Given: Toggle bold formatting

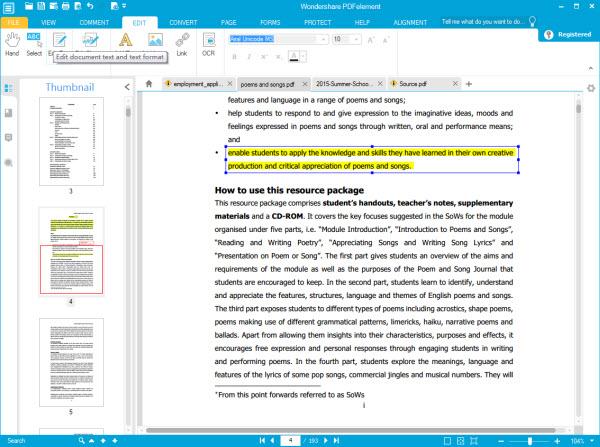Looking at the screenshot, I should [x=234, y=57].
